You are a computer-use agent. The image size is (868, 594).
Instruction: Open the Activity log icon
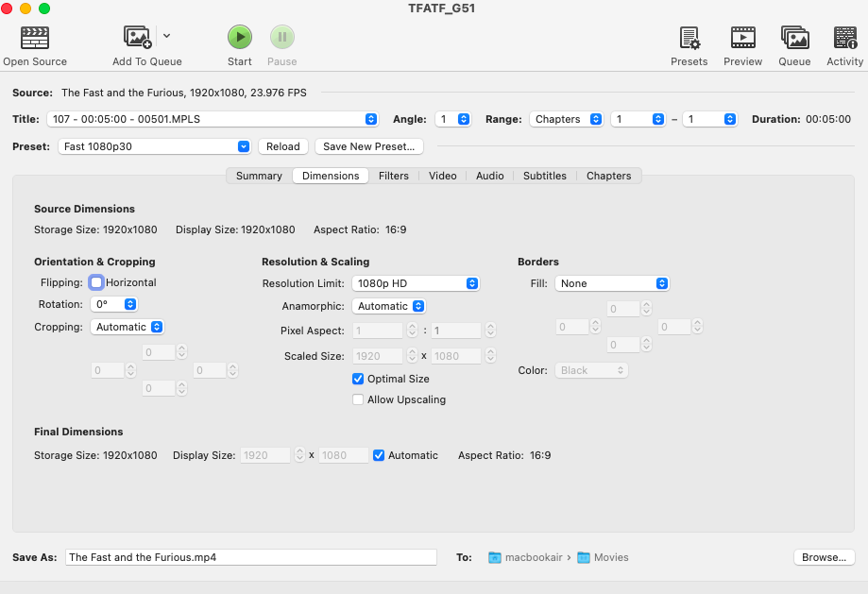pos(844,38)
